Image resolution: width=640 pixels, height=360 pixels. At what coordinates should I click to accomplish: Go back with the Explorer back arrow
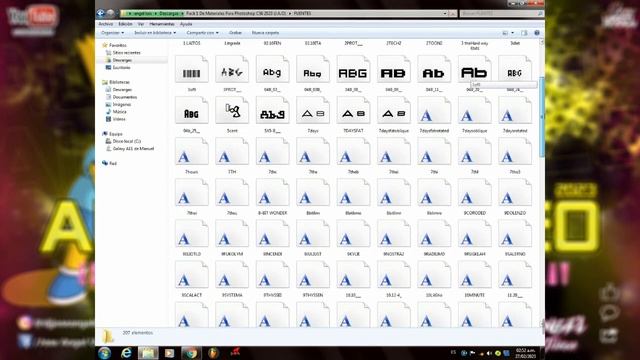[100, 13]
